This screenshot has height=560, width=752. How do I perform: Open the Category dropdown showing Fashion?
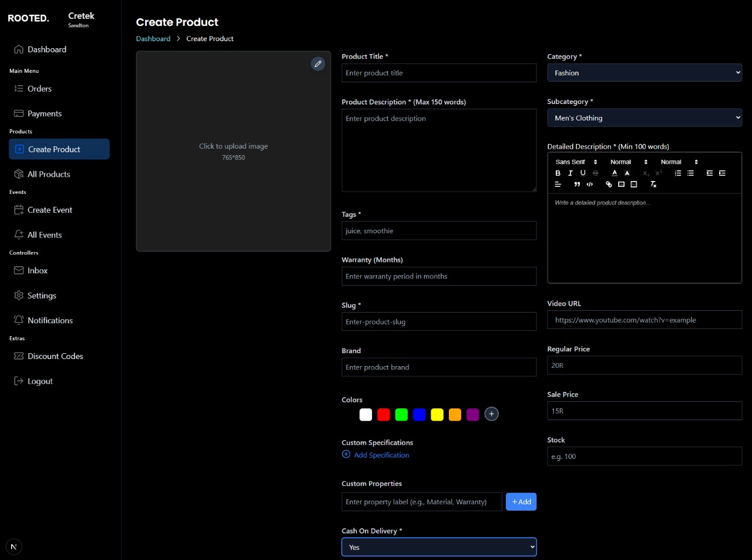644,72
